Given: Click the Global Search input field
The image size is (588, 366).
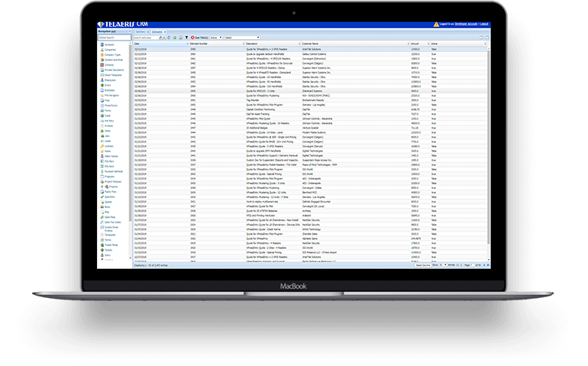Looking at the screenshot, I should (115, 37).
